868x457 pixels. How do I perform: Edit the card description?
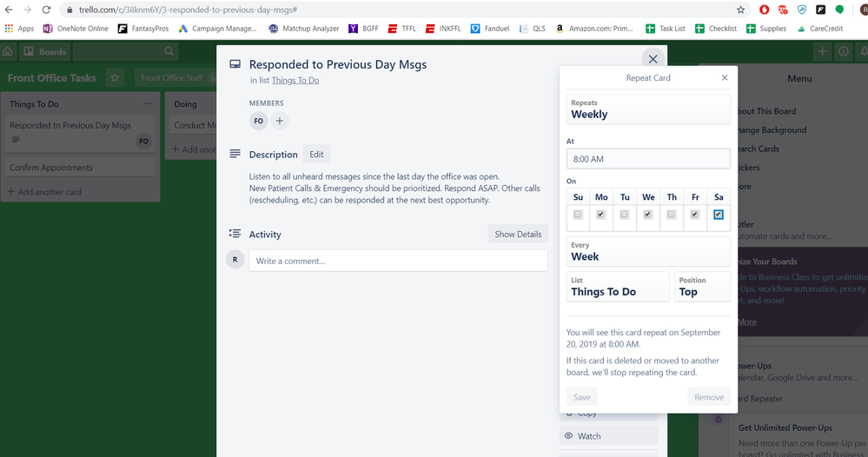(316, 155)
